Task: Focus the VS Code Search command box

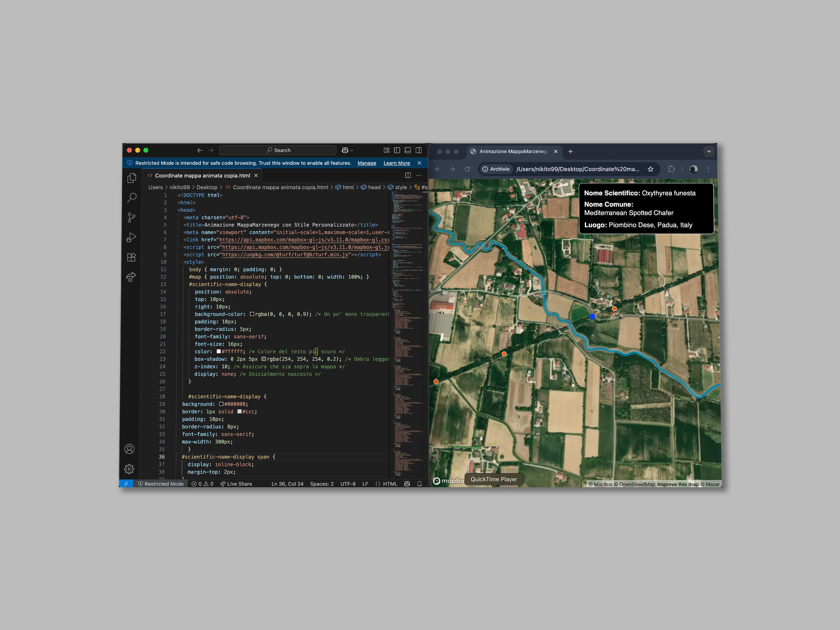Action: click(278, 150)
